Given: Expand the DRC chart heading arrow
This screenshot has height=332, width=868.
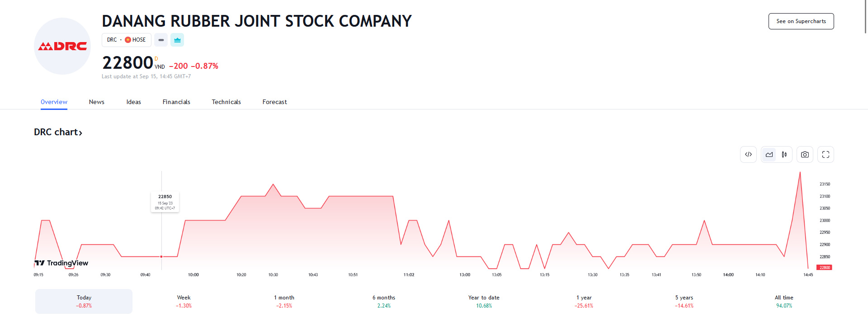Looking at the screenshot, I should coord(80,133).
